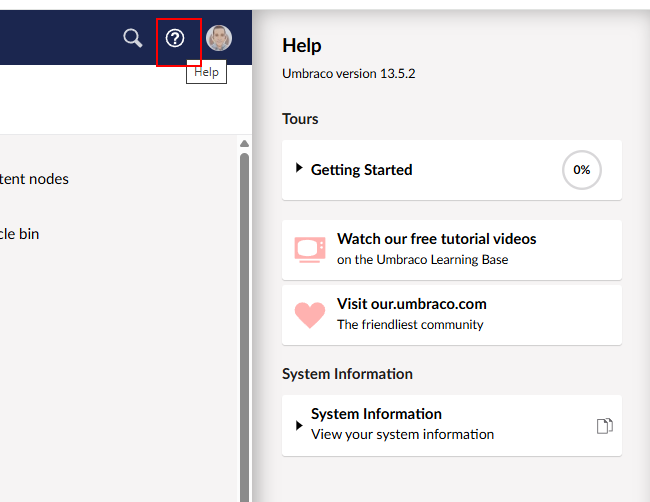650x502 pixels.
Task: Open Watch our free tutorial videos link
Action: pyautogui.click(x=437, y=239)
